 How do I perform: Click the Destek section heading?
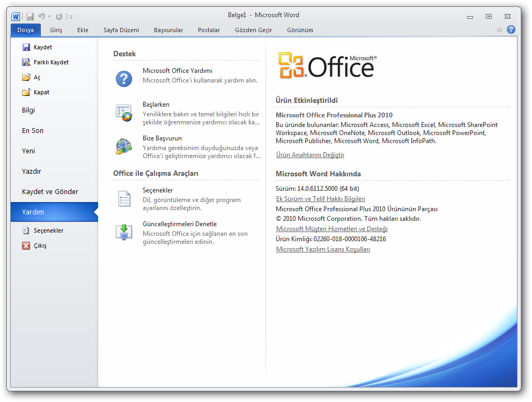pos(124,54)
